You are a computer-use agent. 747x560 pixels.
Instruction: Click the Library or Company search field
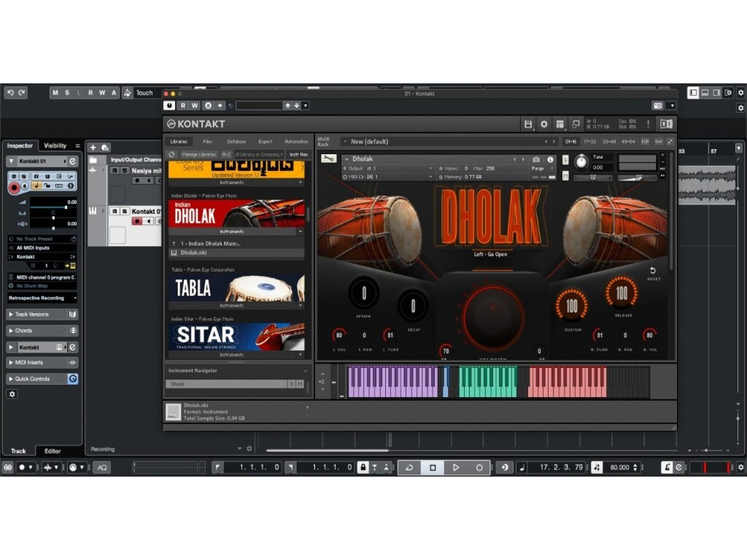pos(259,154)
